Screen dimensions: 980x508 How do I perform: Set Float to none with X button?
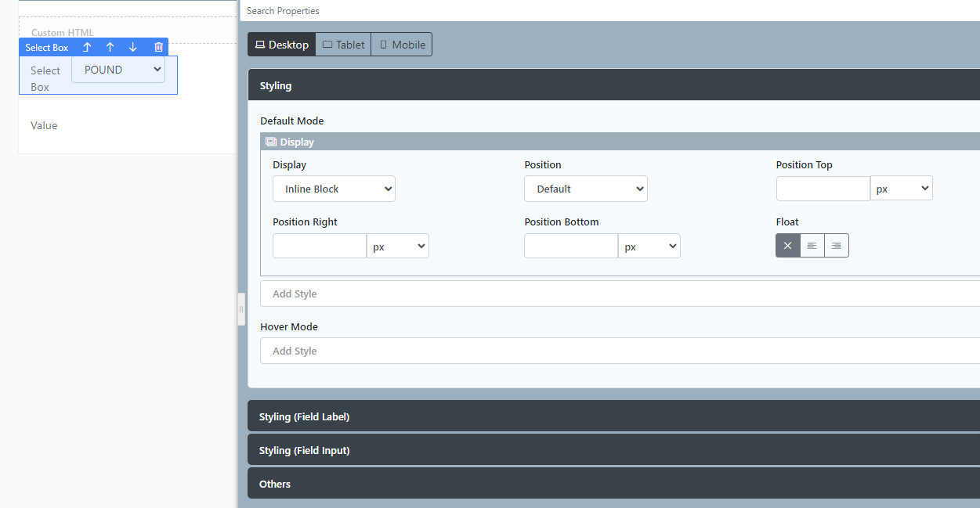[x=788, y=246]
